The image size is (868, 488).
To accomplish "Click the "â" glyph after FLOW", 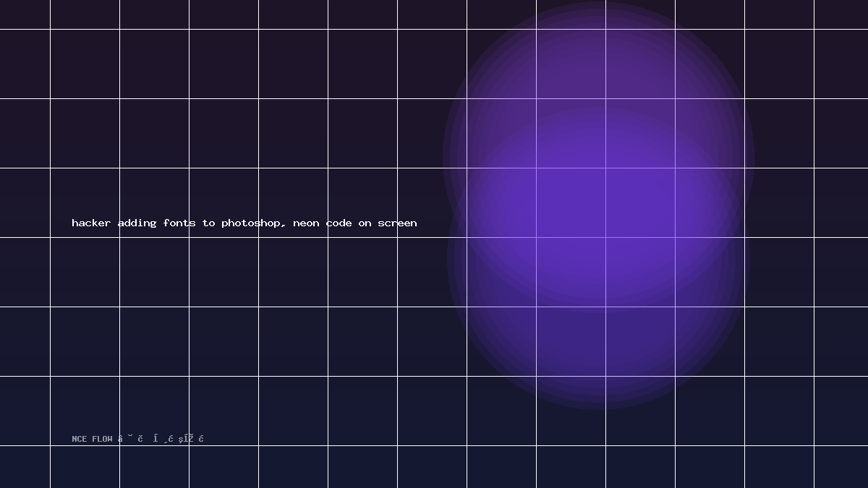I will click(120, 438).
